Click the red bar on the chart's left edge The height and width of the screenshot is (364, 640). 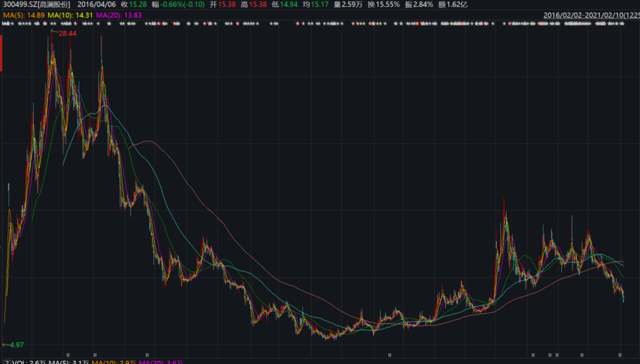point(2,53)
